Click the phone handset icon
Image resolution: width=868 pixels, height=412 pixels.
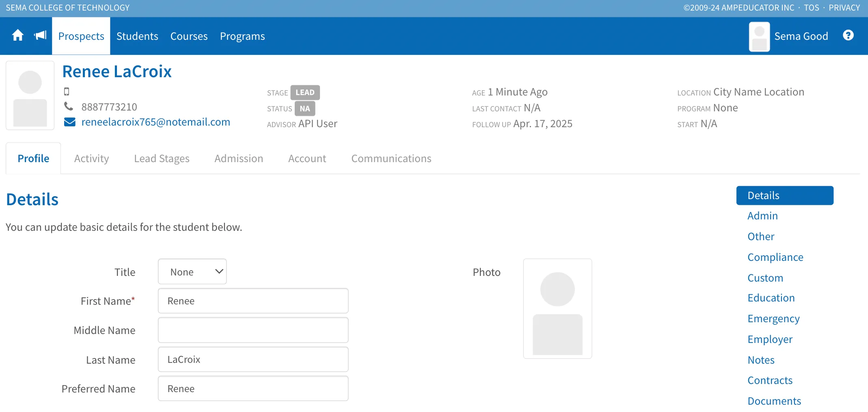coord(69,106)
